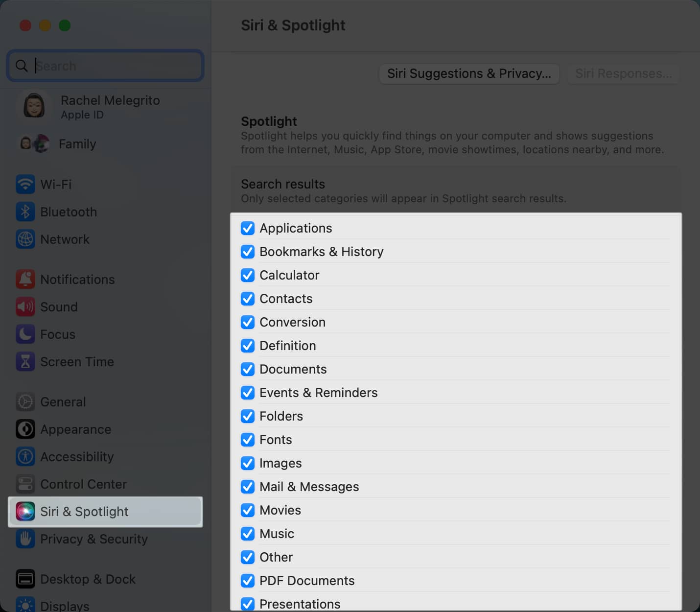
Task: Zoom window with green button
Action: pyautogui.click(x=65, y=25)
